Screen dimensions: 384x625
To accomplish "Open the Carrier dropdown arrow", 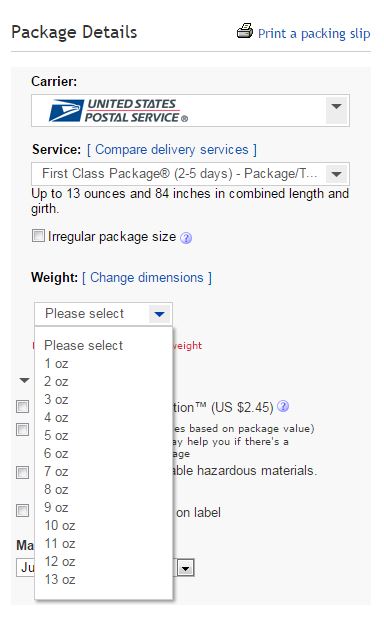I will 337,107.
